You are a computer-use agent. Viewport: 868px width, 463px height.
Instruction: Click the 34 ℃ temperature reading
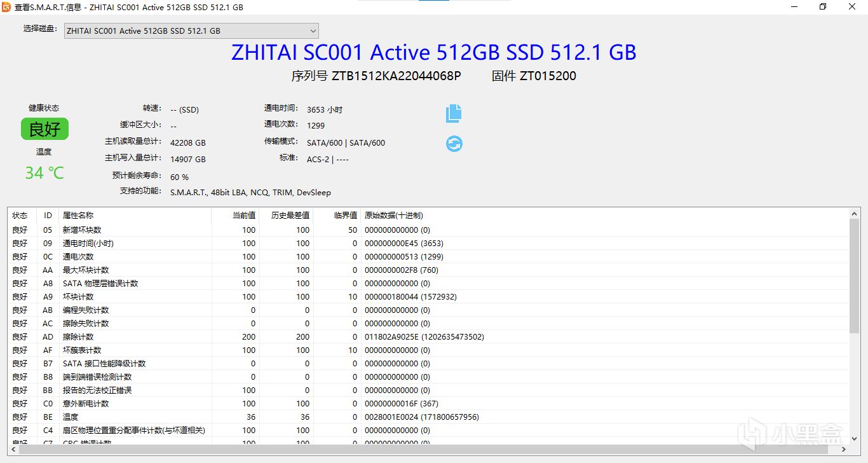44,173
